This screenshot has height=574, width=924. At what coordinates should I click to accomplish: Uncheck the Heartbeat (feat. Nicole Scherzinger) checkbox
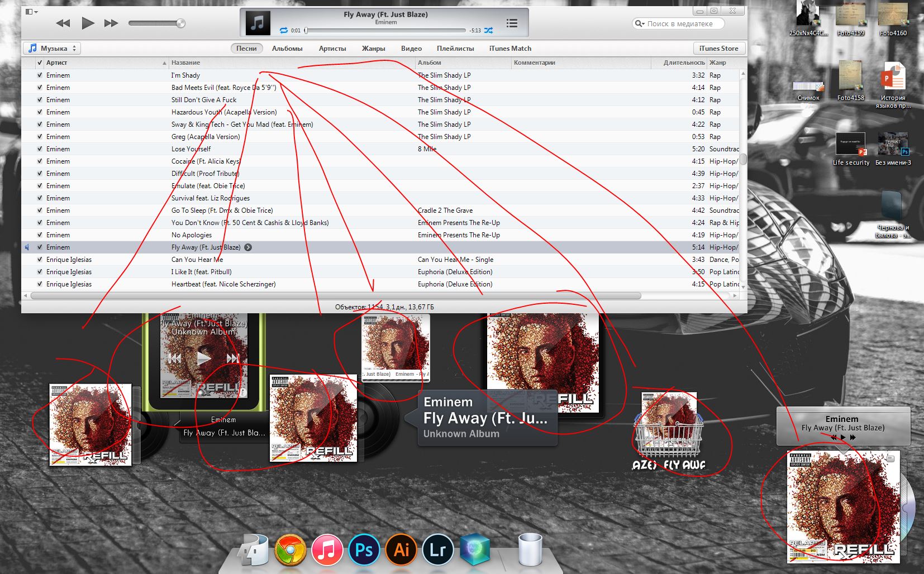coord(40,284)
